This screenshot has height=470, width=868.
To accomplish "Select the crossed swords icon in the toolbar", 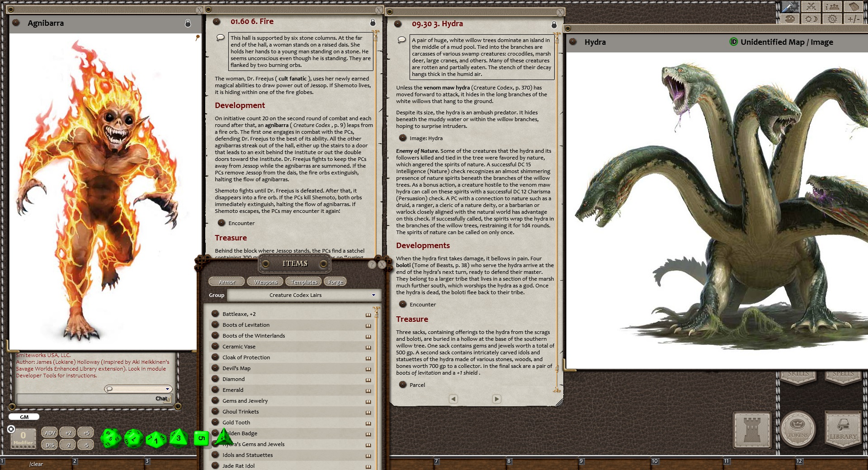I will [x=811, y=7].
